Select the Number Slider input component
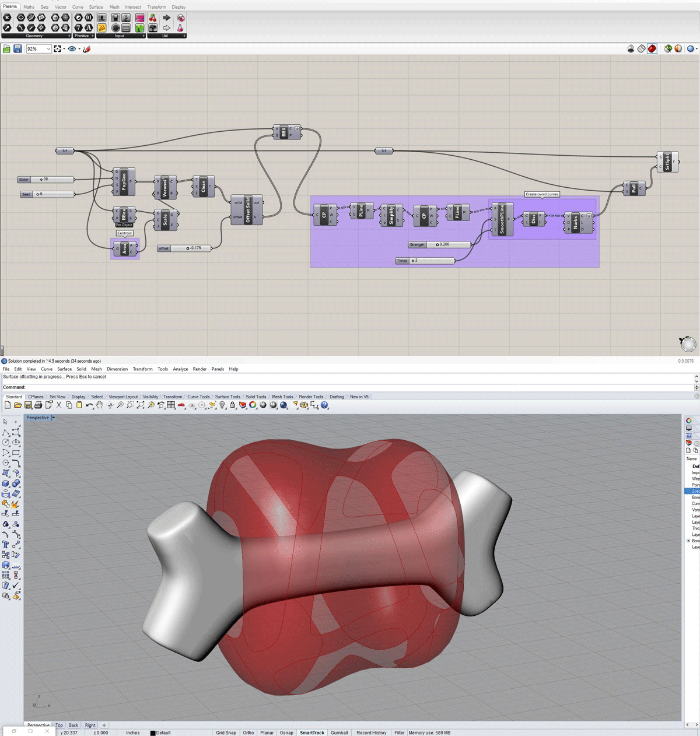700x736 pixels. 102,17
